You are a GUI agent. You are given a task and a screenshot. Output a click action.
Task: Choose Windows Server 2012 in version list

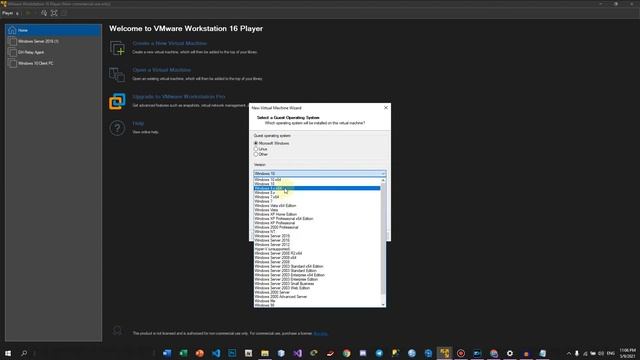317,244
